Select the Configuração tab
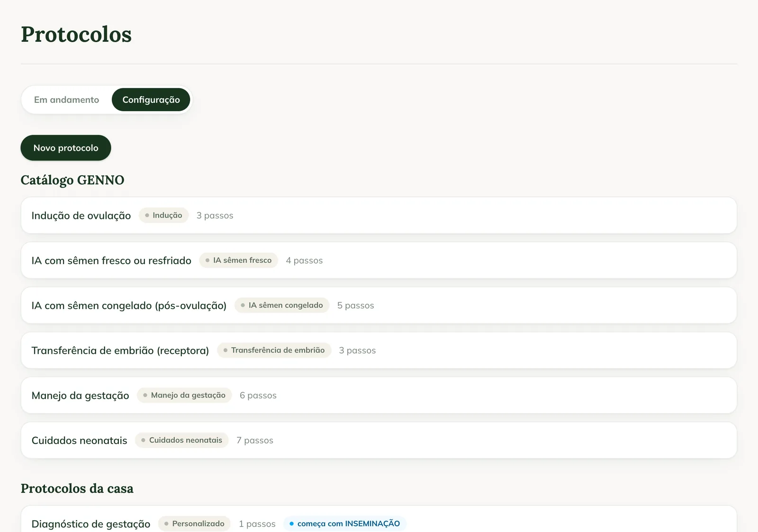This screenshot has height=532, width=758. [151, 99]
